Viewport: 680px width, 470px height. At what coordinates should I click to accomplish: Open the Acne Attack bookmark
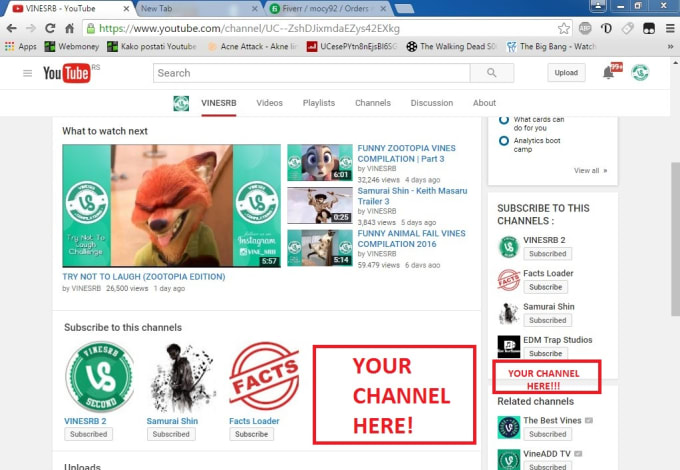tap(252, 46)
